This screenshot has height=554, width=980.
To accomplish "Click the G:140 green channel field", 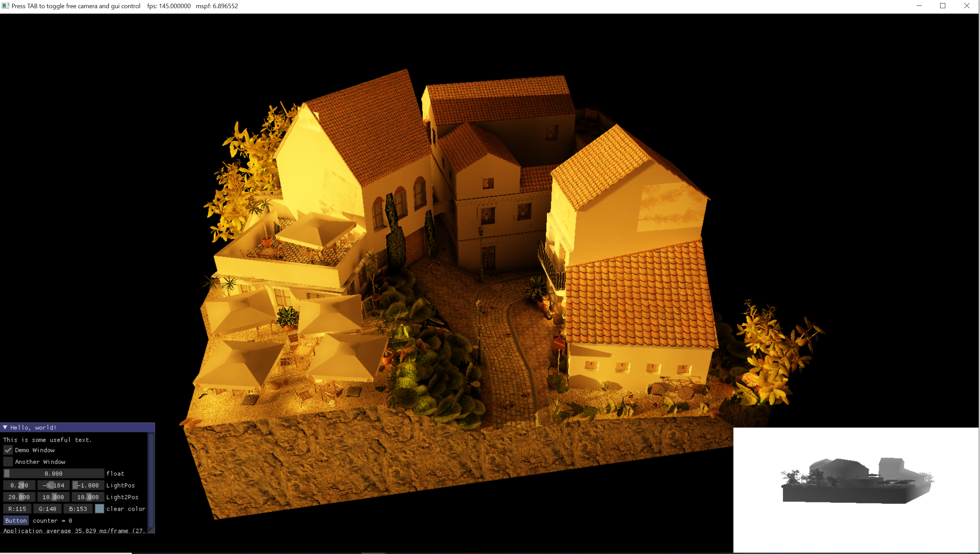I will (x=47, y=509).
